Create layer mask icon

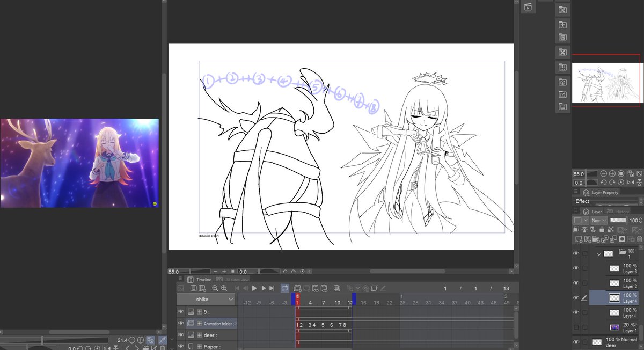coord(622,239)
